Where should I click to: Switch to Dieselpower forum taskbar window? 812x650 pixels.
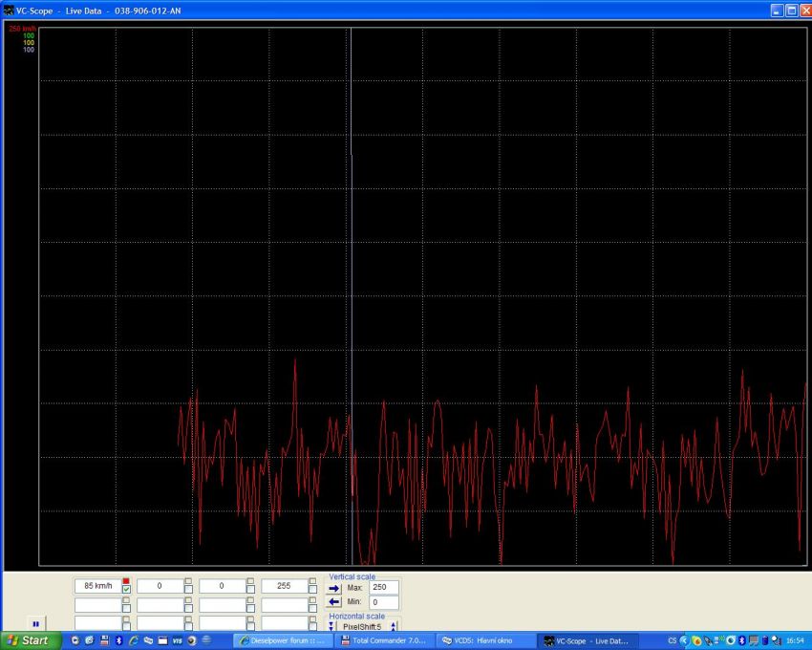pos(283,640)
